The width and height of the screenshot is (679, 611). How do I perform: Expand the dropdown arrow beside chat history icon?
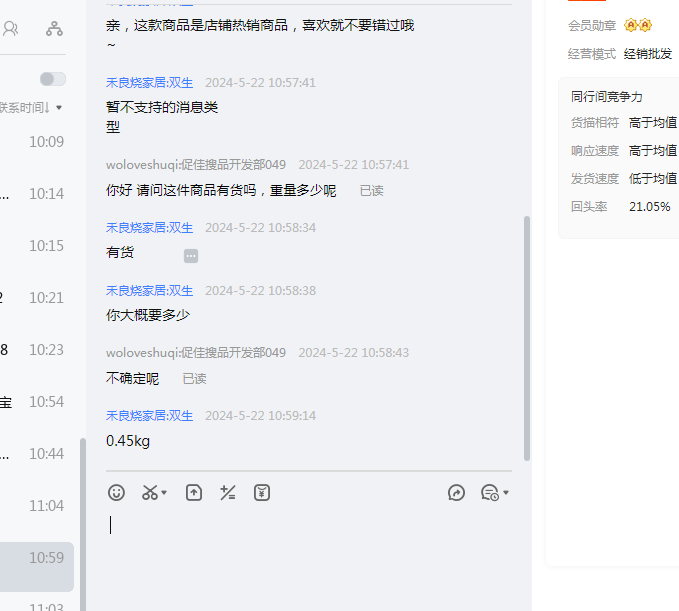(506, 493)
